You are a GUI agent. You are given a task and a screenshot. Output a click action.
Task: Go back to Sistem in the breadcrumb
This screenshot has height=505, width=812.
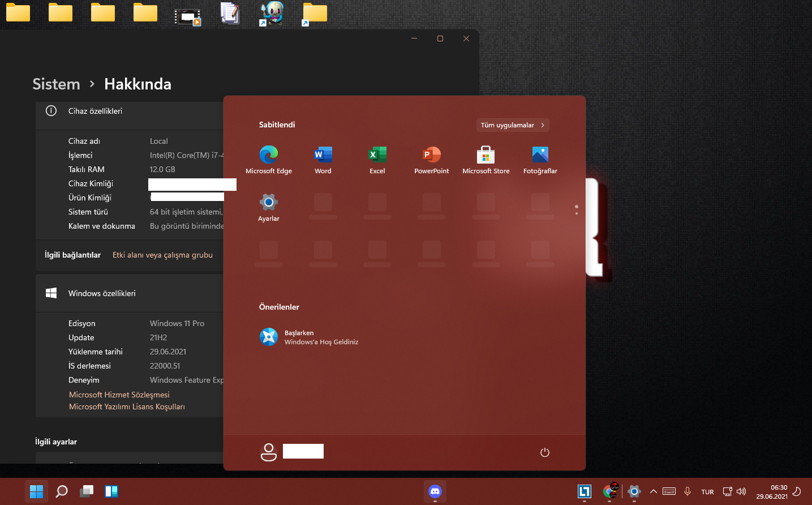56,84
